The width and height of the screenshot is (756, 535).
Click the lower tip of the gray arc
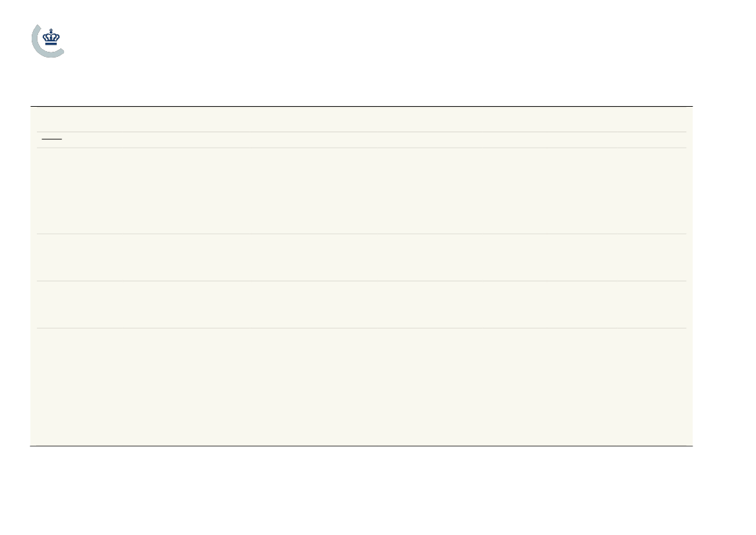pos(61,52)
